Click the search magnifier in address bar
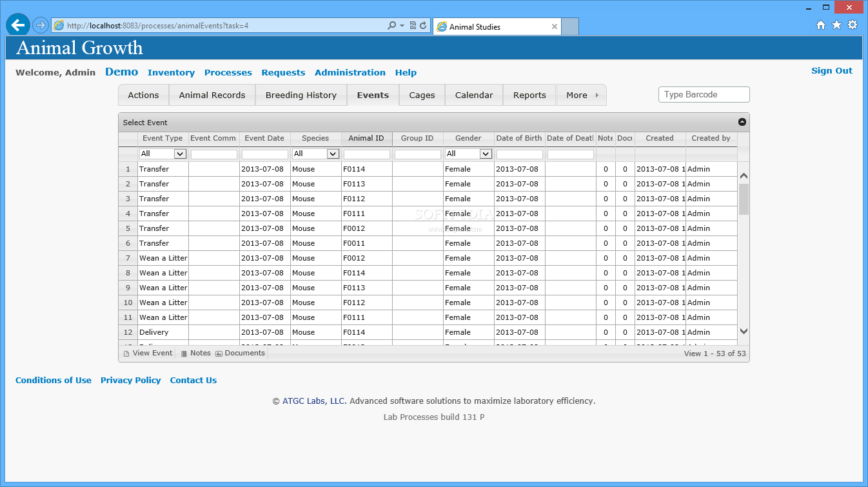The height and width of the screenshot is (487, 868). pyautogui.click(x=391, y=26)
